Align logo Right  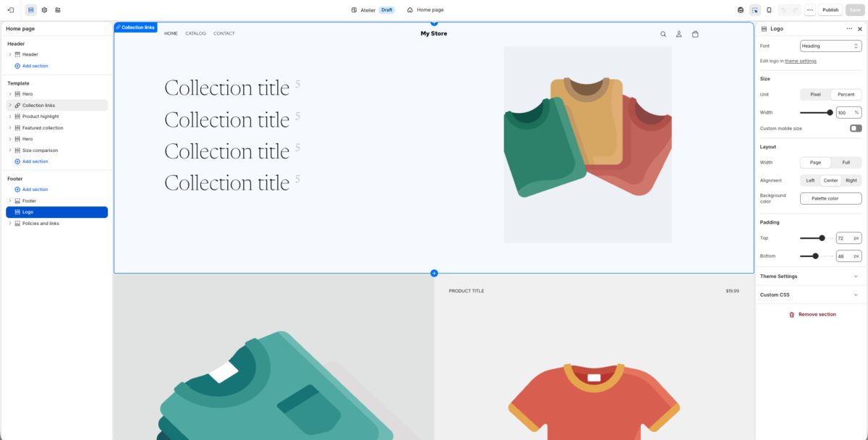(851, 180)
